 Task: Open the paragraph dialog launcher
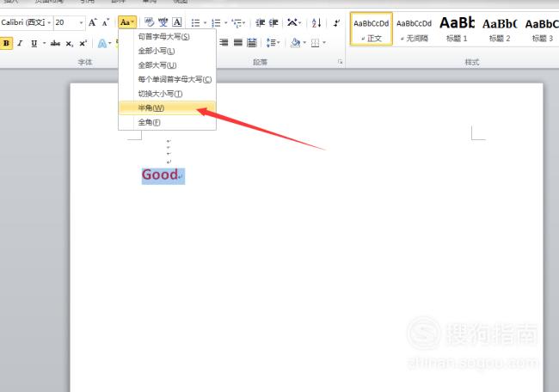point(340,62)
